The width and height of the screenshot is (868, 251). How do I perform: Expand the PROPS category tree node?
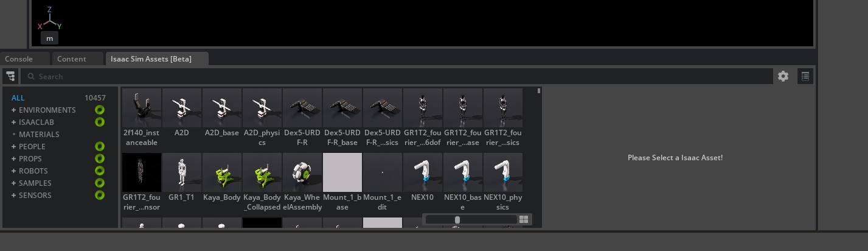tap(13, 159)
